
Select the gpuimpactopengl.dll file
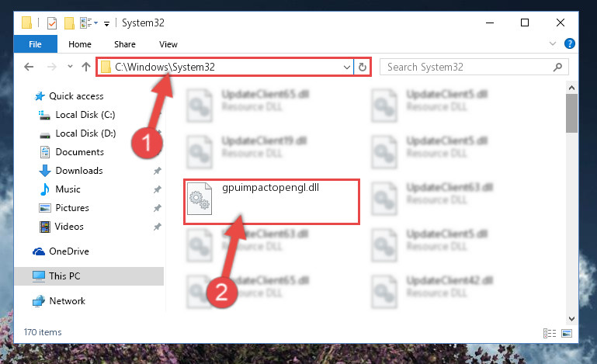pos(272,202)
